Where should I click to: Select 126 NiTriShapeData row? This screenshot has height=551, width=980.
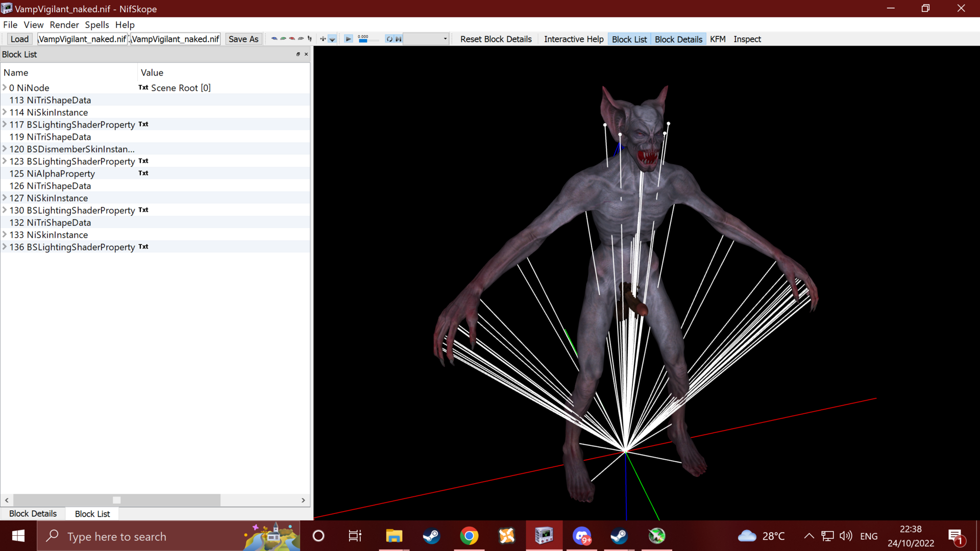155,186
